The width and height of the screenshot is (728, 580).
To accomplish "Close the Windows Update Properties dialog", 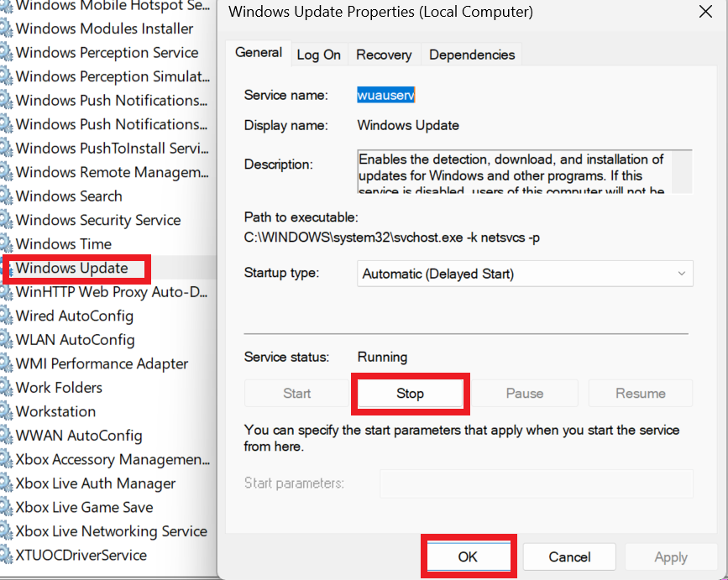I will click(x=705, y=12).
